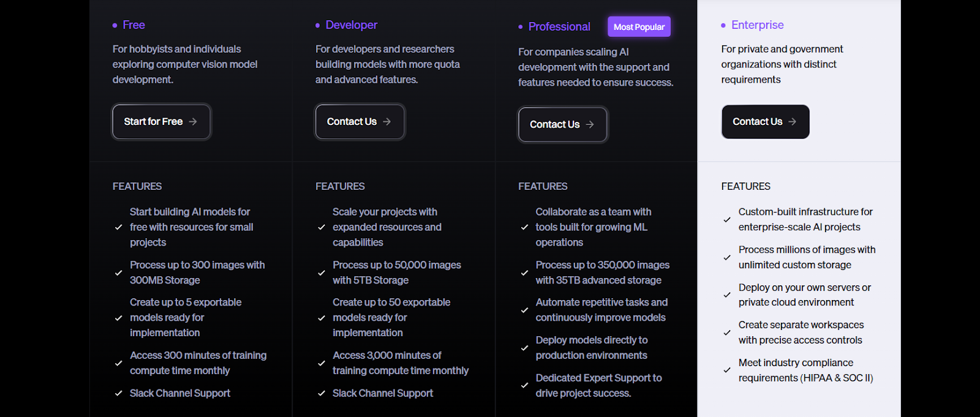980x417 pixels.
Task: Click checkmark beside Custom-built infrastructure feature
Action: point(727,219)
